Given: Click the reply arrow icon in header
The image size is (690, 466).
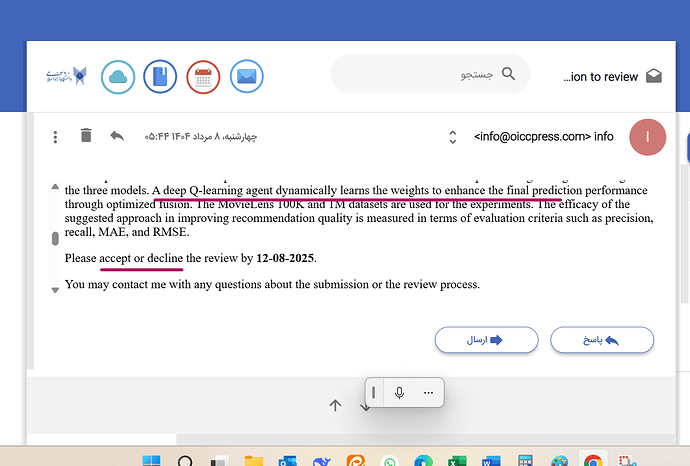Looking at the screenshot, I should (117, 136).
